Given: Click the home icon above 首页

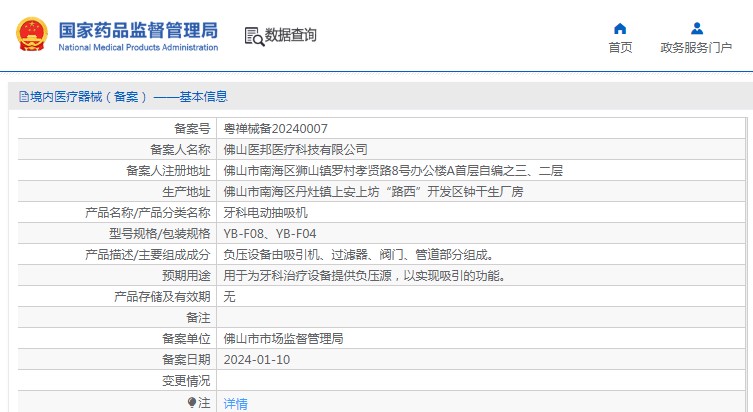Looking at the screenshot, I should pos(620,29).
